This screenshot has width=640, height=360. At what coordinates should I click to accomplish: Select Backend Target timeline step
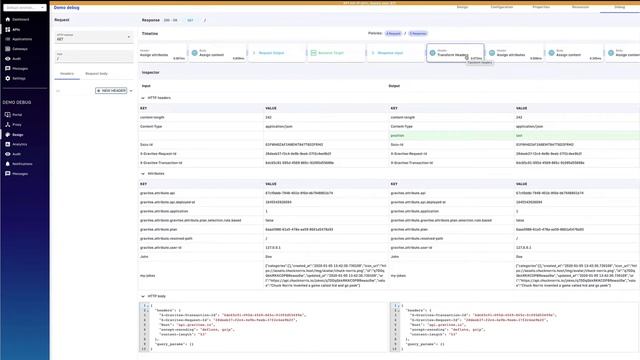336,53
